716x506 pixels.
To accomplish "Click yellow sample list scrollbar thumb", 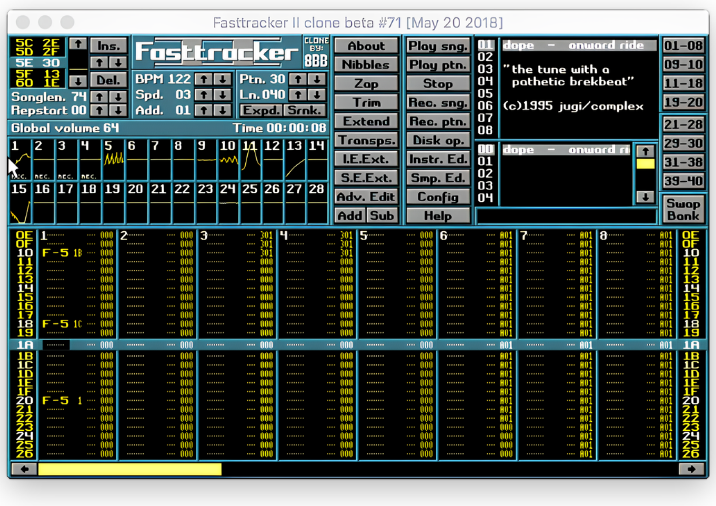I will (645, 164).
